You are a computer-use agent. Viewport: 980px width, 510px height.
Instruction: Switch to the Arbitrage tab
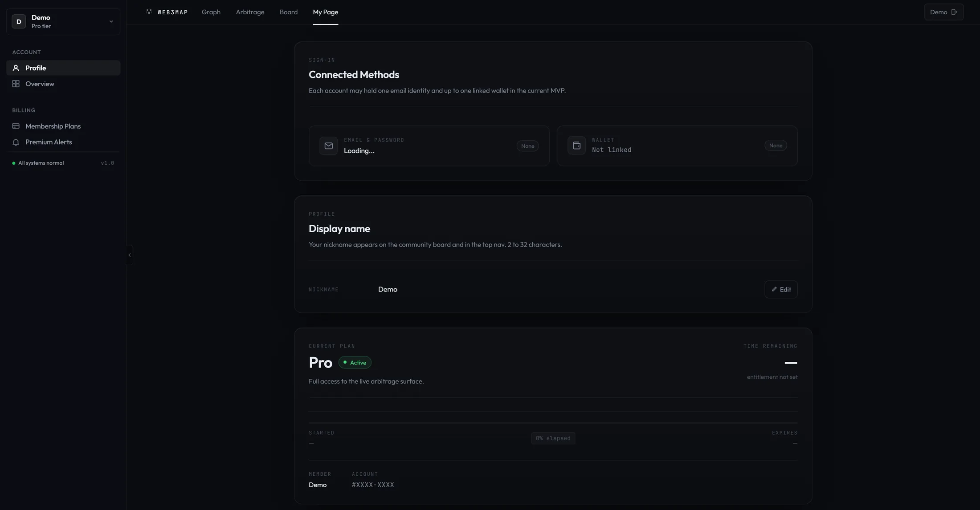(x=250, y=12)
